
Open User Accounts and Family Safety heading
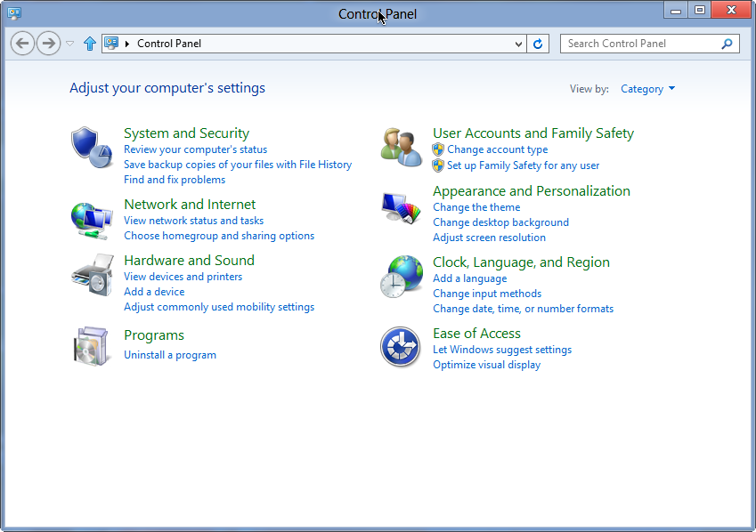click(533, 133)
